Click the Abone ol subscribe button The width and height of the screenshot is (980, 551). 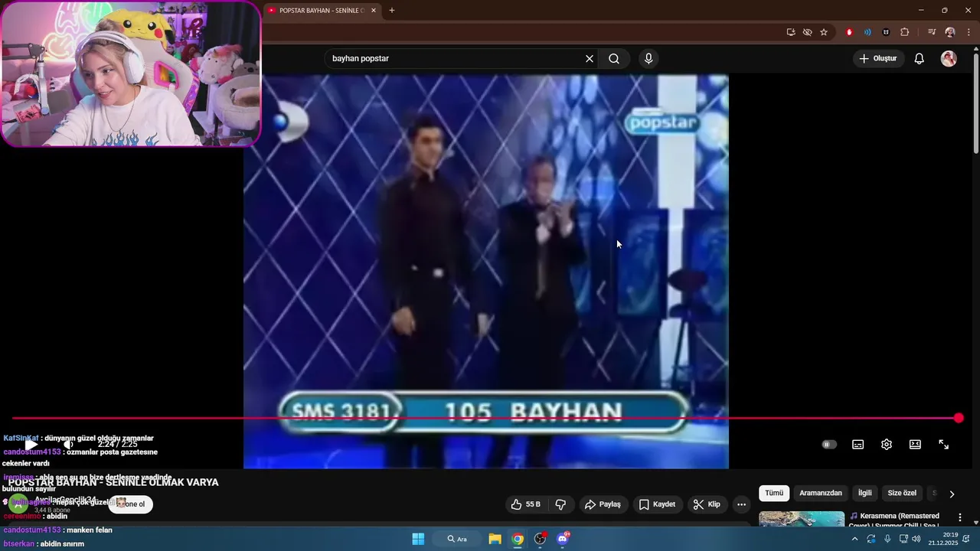point(129,504)
